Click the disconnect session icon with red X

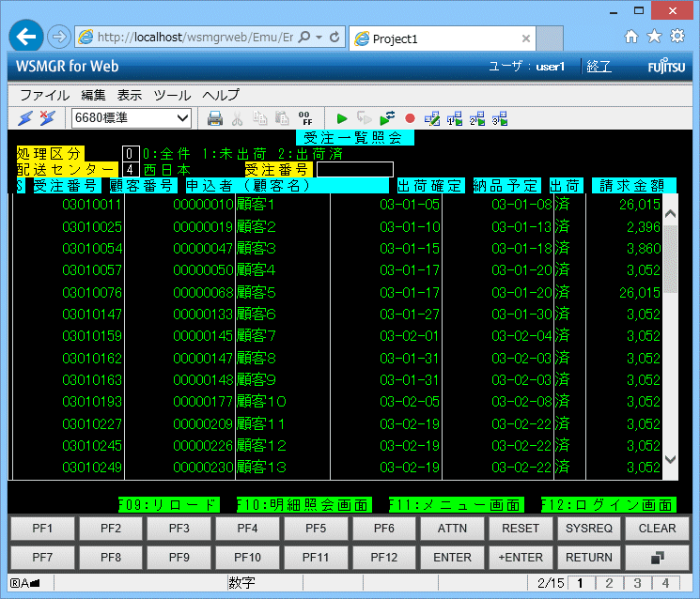click(47, 118)
